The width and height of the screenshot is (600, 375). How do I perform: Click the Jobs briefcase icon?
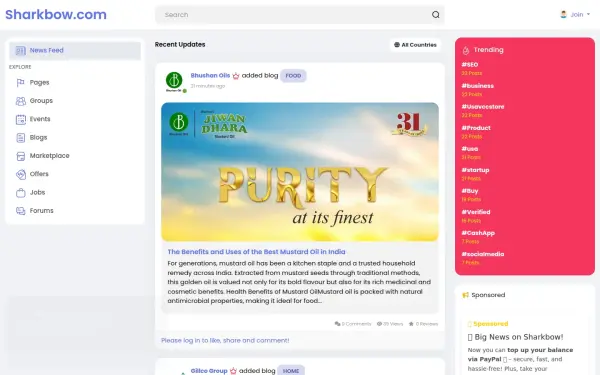point(20,192)
